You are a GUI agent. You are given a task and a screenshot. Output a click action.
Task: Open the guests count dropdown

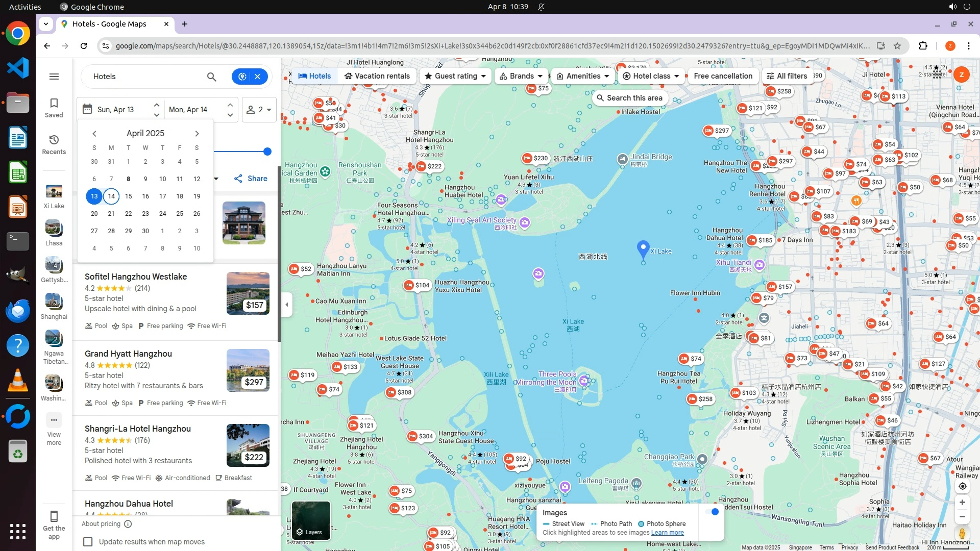click(x=259, y=110)
